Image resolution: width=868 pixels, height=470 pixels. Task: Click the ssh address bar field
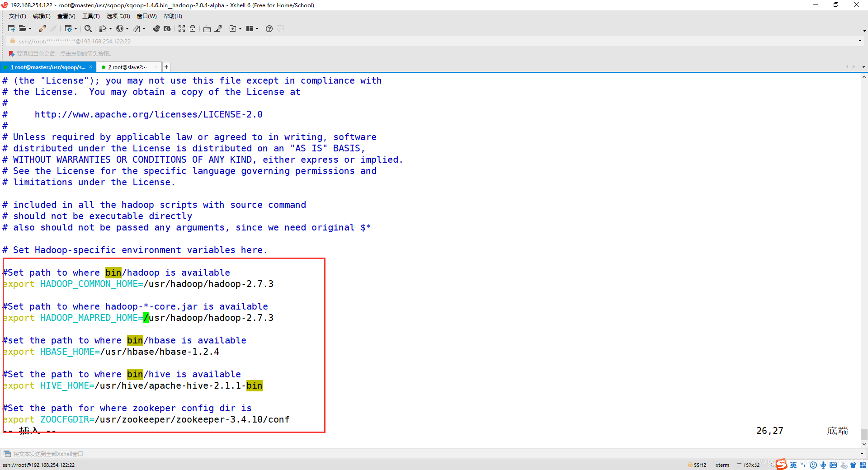pos(434,41)
